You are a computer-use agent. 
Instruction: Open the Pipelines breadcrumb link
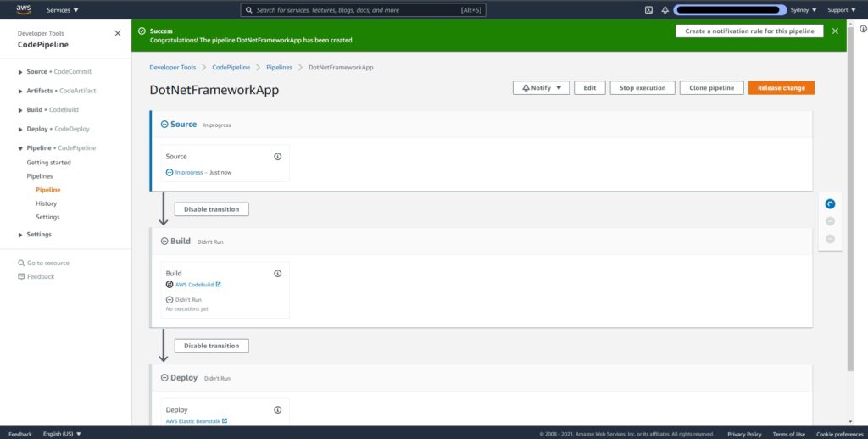coord(279,68)
